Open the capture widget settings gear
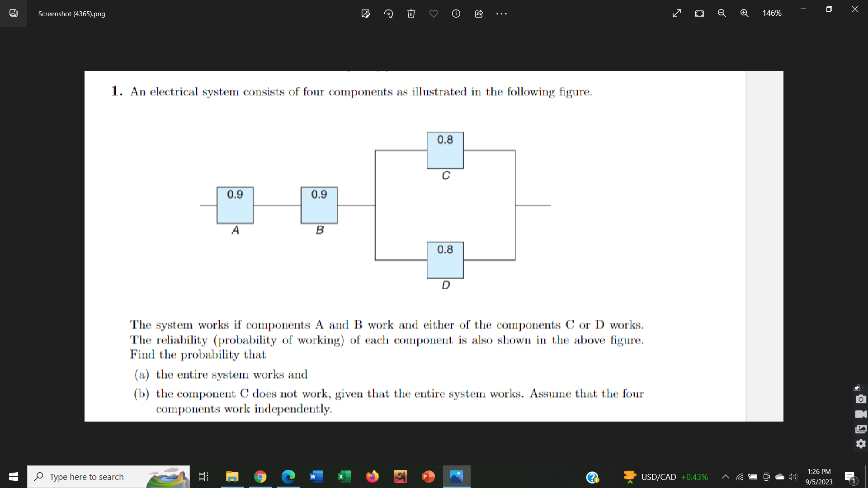Screen dimensions: 868x488 tap(861, 444)
